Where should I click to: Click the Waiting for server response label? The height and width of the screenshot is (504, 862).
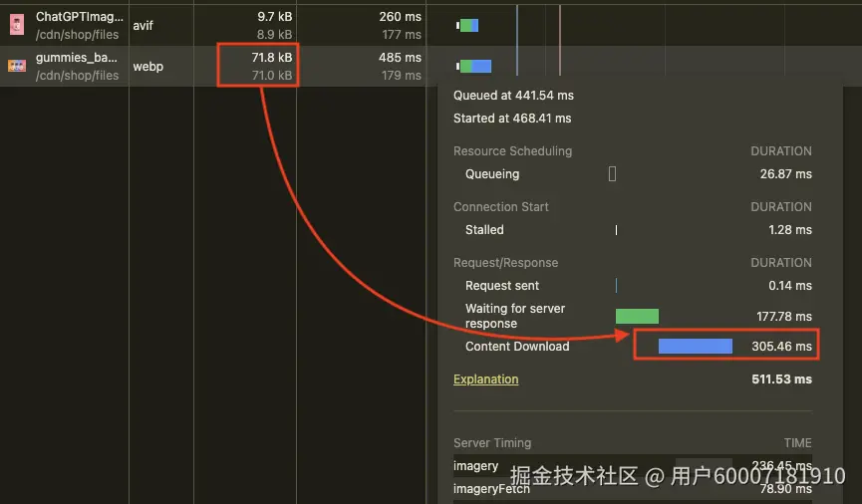(x=515, y=316)
